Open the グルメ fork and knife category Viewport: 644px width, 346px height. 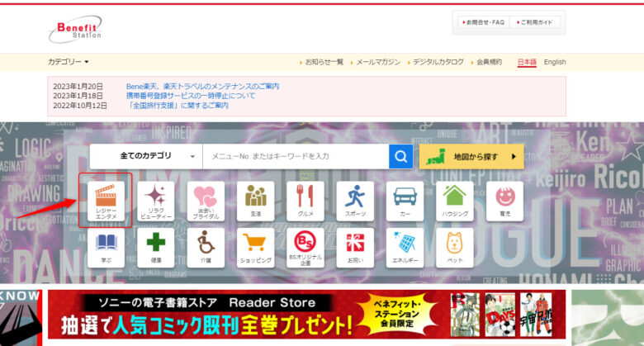tap(305, 201)
